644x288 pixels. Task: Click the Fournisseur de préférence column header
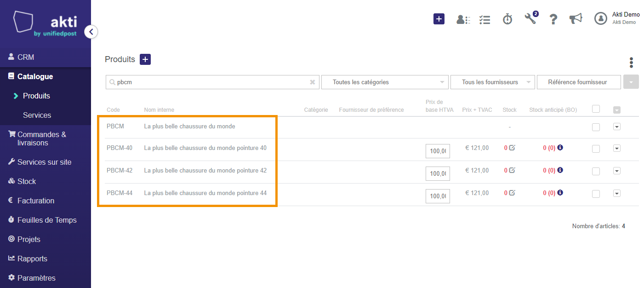point(371,110)
